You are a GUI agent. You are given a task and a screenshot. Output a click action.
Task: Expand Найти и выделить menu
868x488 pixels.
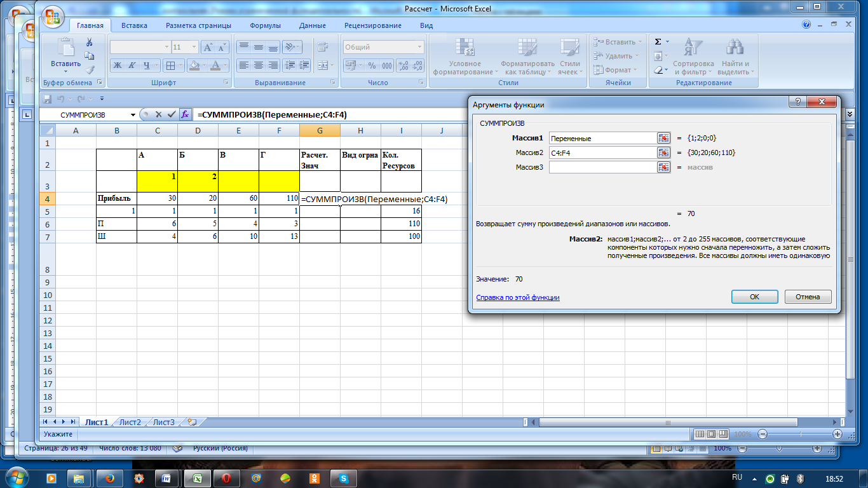[735, 57]
